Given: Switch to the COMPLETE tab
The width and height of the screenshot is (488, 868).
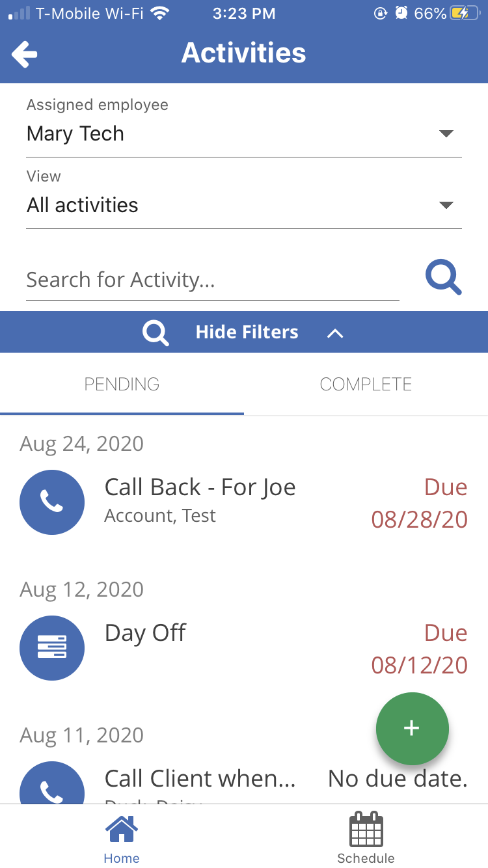Looking at the screenshot, I should (366, 385).
